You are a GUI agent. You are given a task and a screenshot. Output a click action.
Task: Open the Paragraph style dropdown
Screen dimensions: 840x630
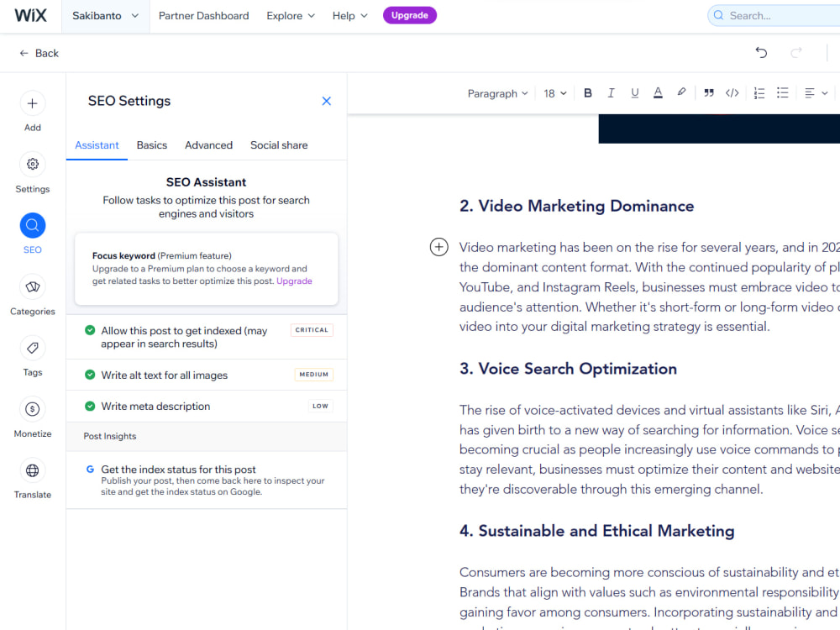[x=497, y=93]
